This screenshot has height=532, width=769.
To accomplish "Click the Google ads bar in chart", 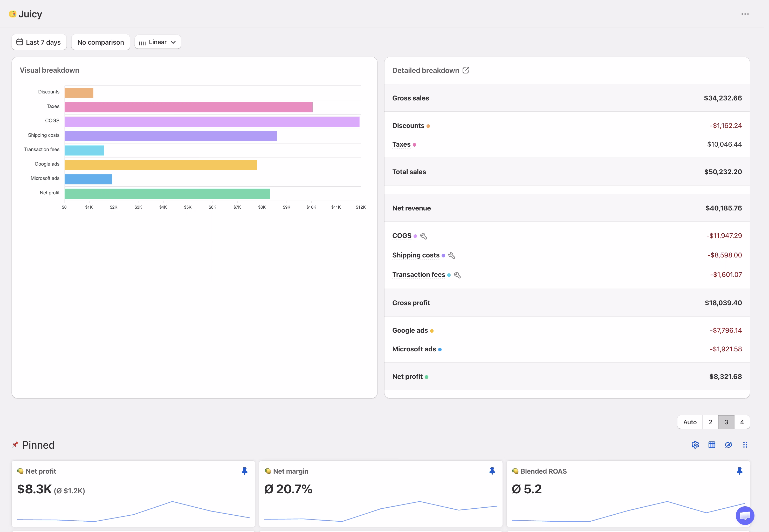I will pos(161,165).
